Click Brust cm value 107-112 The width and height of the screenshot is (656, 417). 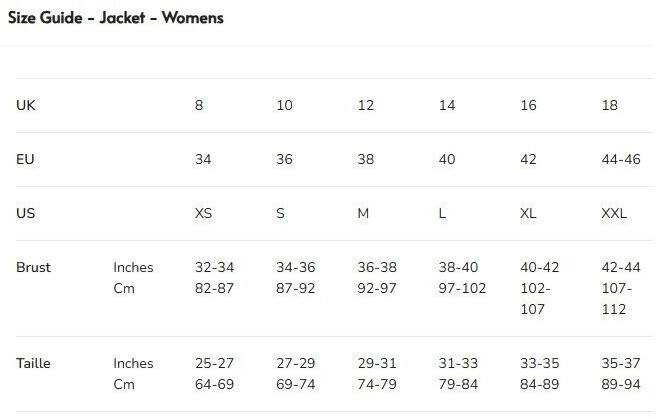617,299
